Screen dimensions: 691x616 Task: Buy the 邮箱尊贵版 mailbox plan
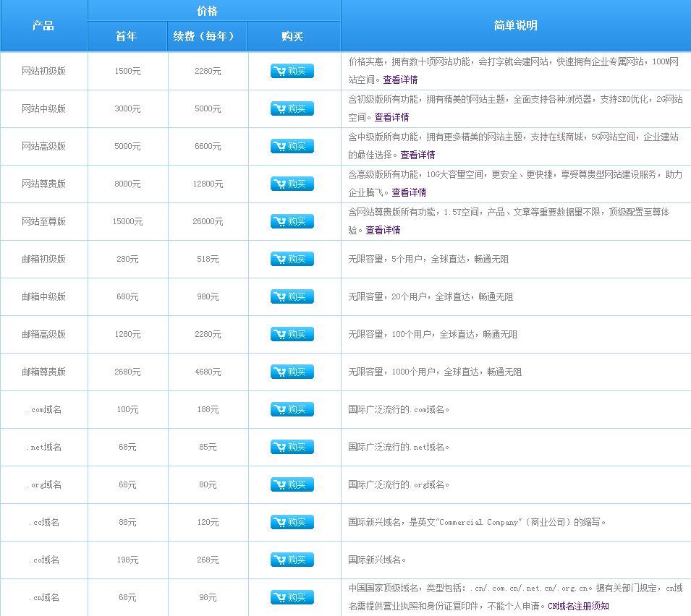coord(292,372)
